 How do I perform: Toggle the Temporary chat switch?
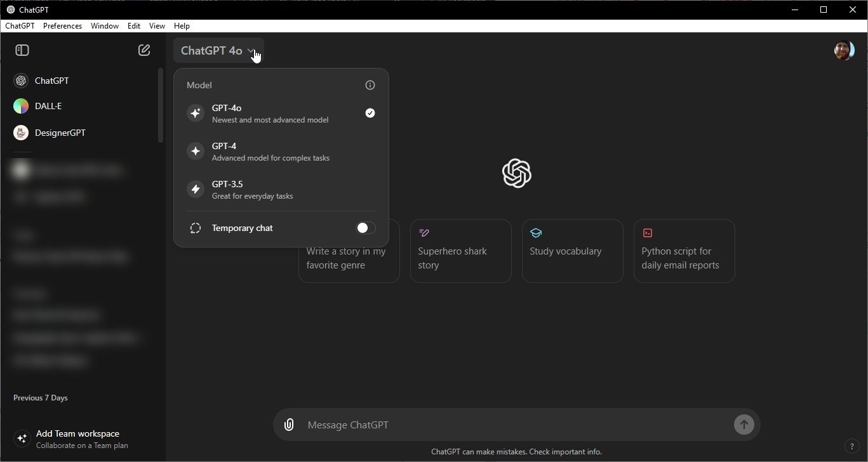click(366, 228)
